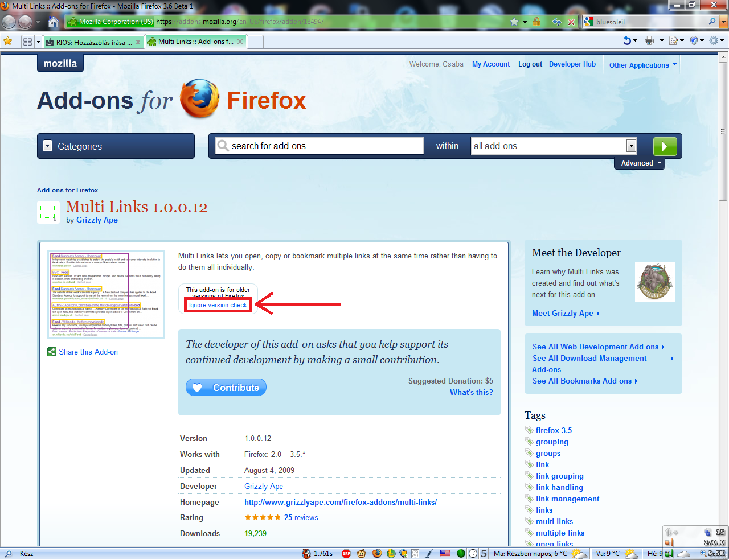Screen dimensions: 729x560
Task: Click the Meet Grizzly Ape link
Action: pyautogui.click(x=566, y=313)
